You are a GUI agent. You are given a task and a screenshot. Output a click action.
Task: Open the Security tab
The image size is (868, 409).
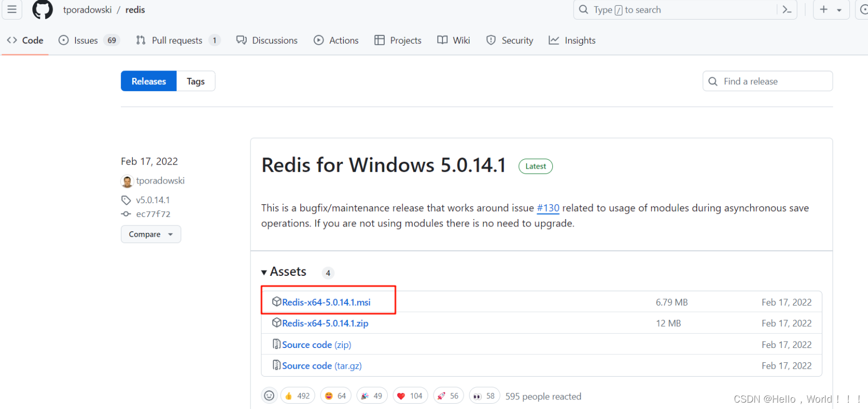point(509,40)
